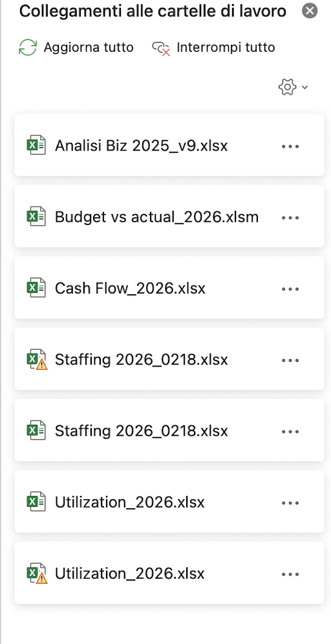This screenshot has width=331, height=644.
Task: Open three-dot menu for Staffing file without warning
Action: [290, 432]
